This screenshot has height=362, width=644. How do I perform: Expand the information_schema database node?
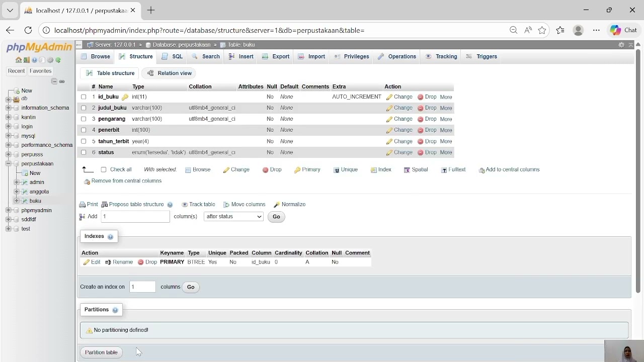[9, 108]
